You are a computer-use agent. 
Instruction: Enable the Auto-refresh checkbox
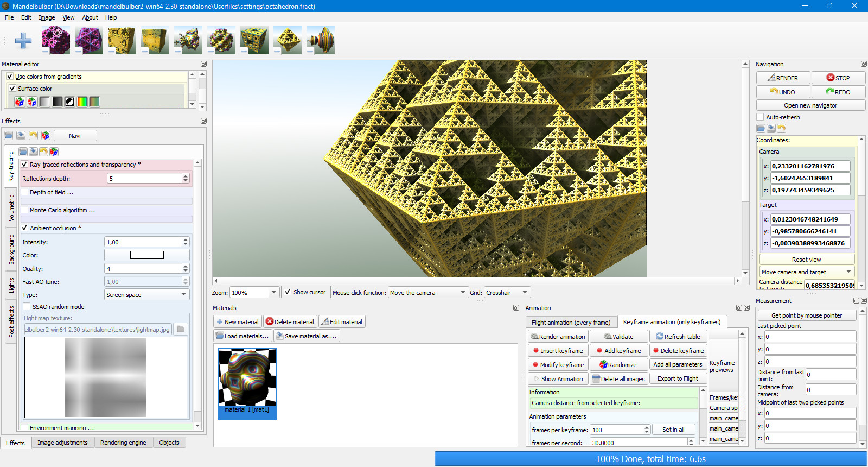760,117
